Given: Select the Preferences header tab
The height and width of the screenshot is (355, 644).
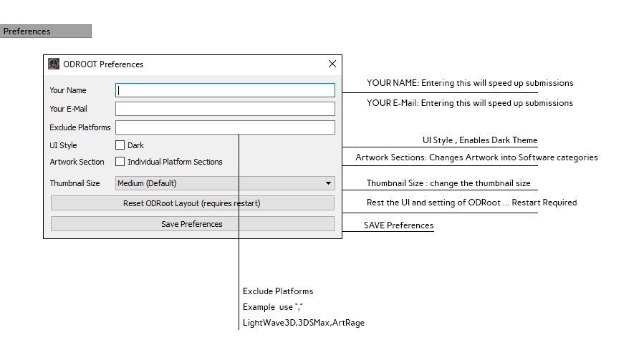Looking at the screenshot, I should (x=46, y=31).
